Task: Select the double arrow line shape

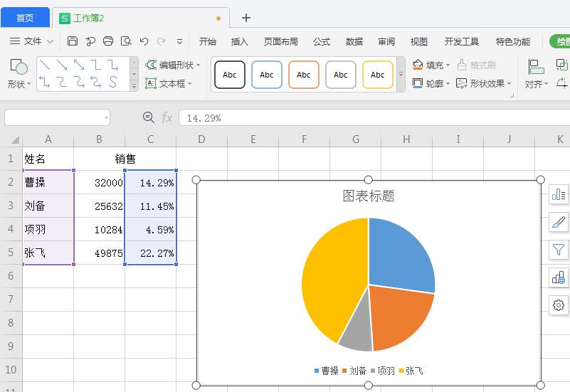Action: coord(79,65)
